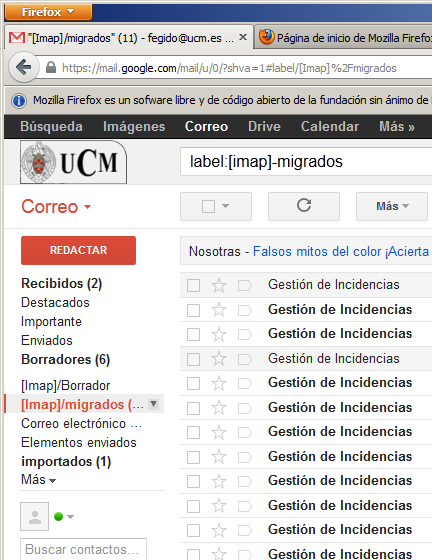Open the Drive item in Google bar
Screen dimensions: 432x560
click(264, 126)
